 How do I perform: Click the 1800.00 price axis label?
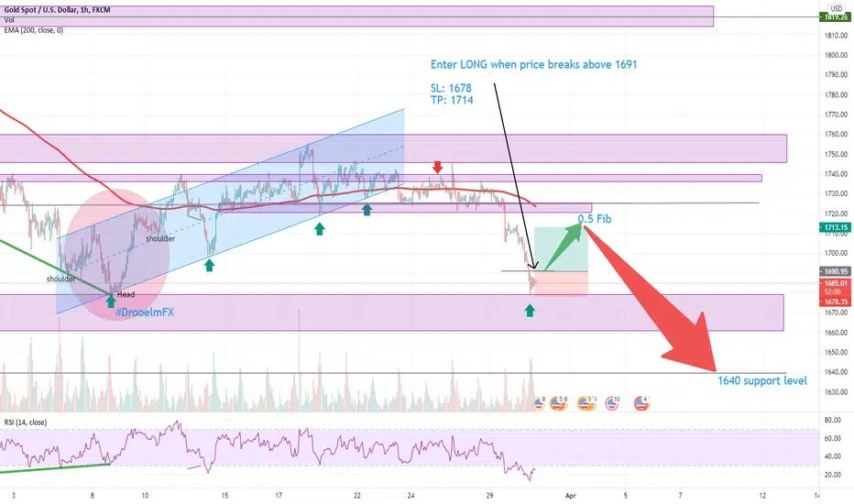pyautogui.click(x=836, y=55)
